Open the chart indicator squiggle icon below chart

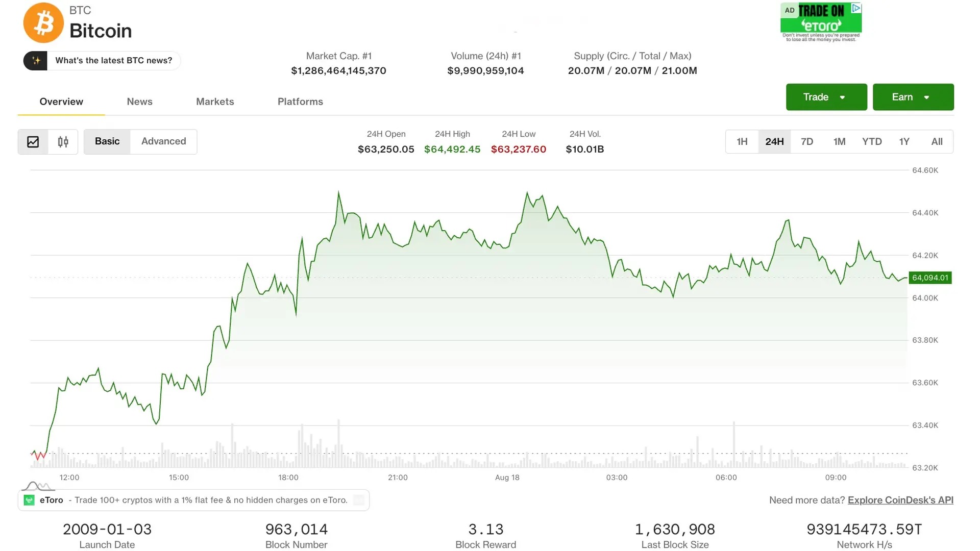[x=38, y=486]
